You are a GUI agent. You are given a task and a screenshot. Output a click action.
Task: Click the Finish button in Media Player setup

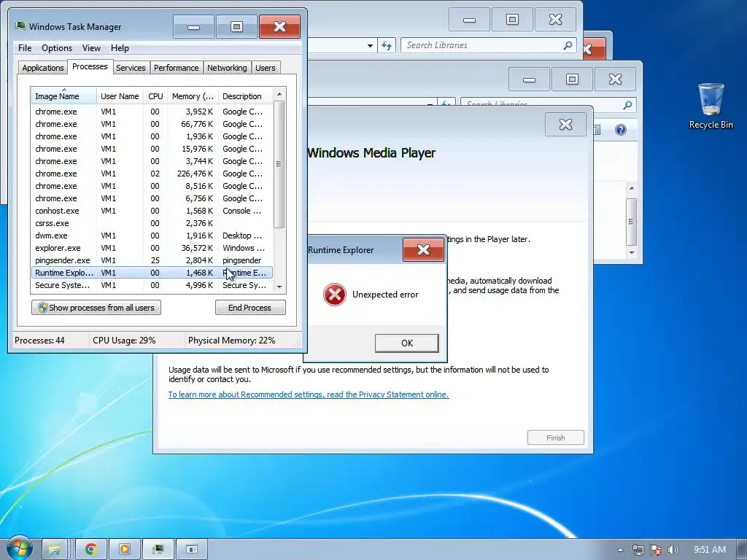click(555, 437)
